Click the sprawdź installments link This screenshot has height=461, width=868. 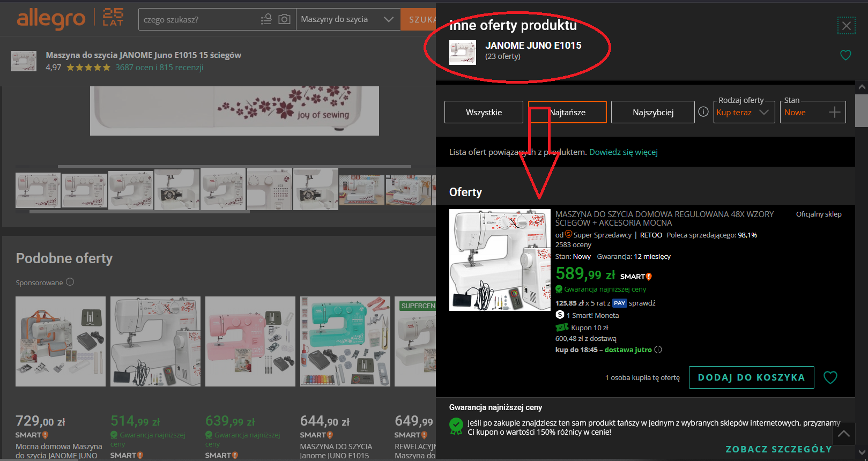pos(642,303)
